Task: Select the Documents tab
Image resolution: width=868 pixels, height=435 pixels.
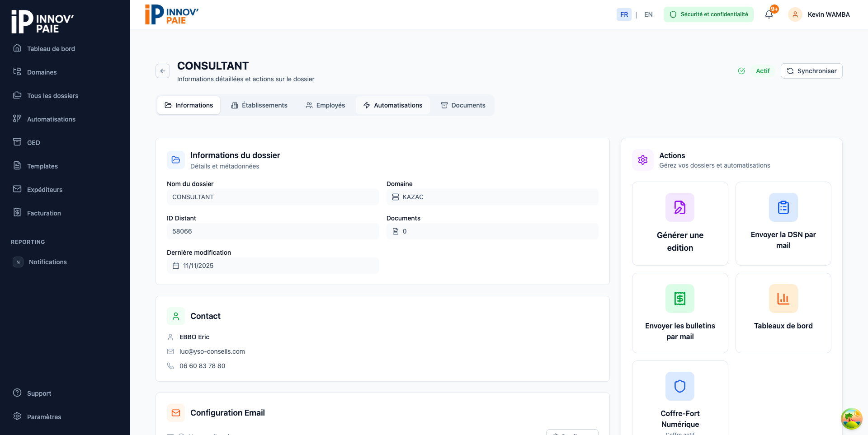Action: [x=463, y=105]
